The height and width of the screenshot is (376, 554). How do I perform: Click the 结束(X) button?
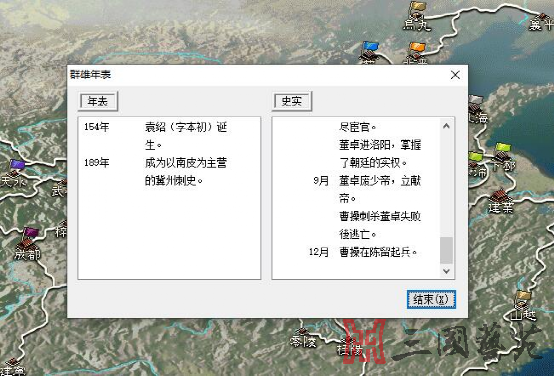click(431, 300)
